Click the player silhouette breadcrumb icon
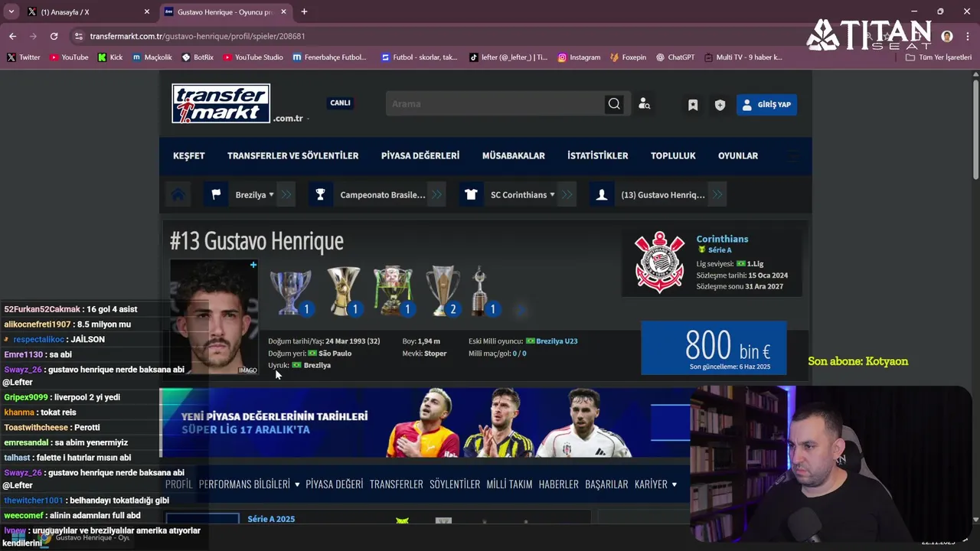This screenshot has width=980, height=551. coord(602,194)
